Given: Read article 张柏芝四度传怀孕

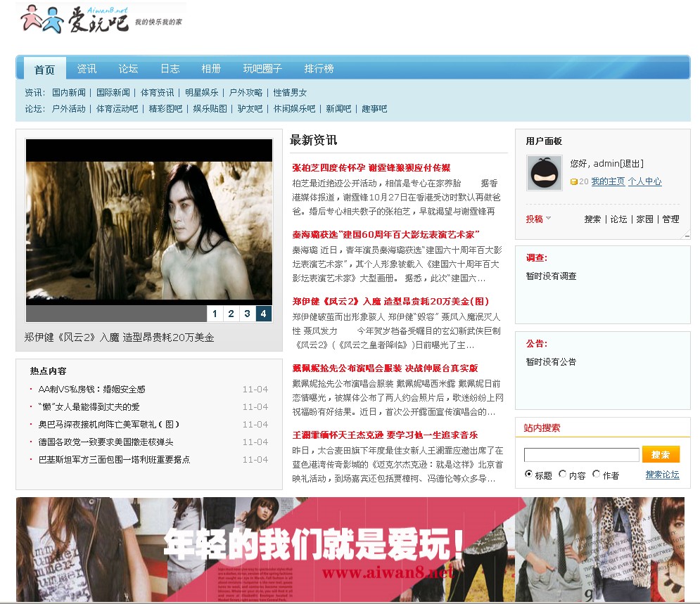Looking at the screenshot, I should pyautogui.click(x=371, y=168).
